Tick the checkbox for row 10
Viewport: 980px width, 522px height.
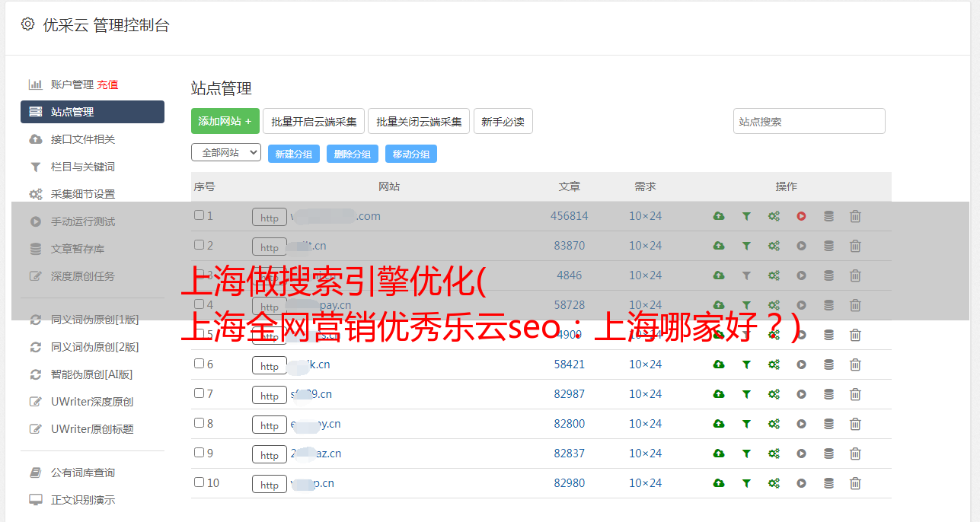click(x=199, y=482)
